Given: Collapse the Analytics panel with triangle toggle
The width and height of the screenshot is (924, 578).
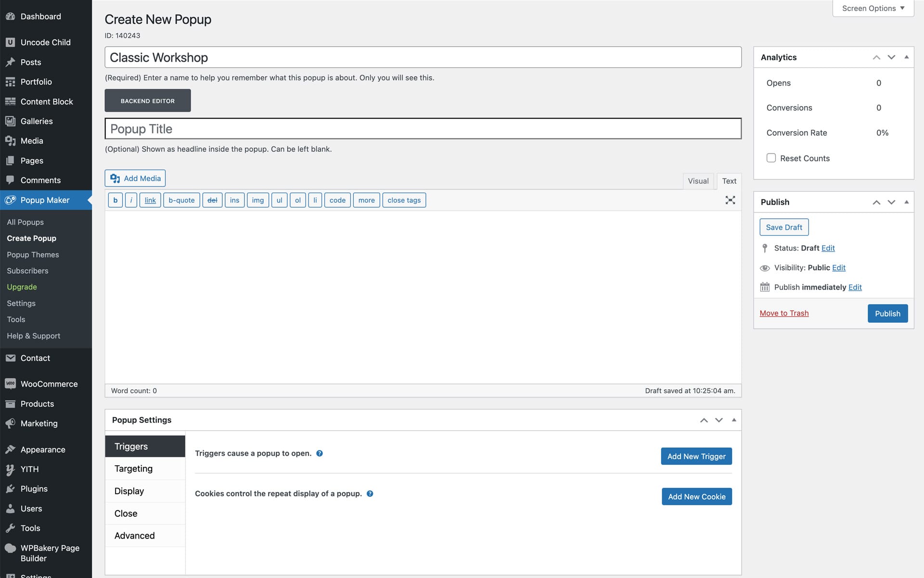Looking at the screenshot, I should point(907,57).
